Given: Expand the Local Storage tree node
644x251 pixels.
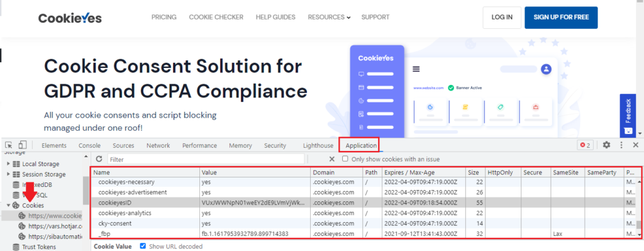Looking at the screenshot, I should pos(8,164).
